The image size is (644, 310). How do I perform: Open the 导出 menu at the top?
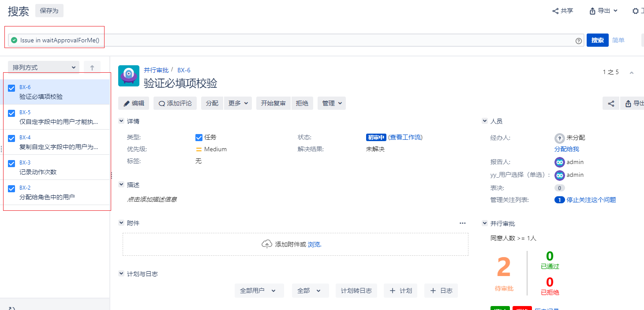coord(603,11)
